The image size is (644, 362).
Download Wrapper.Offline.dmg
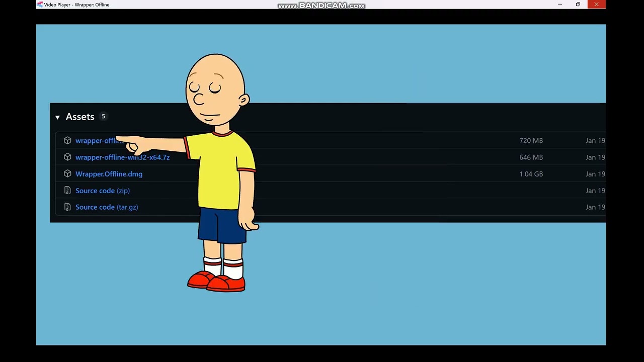(109, 174)
